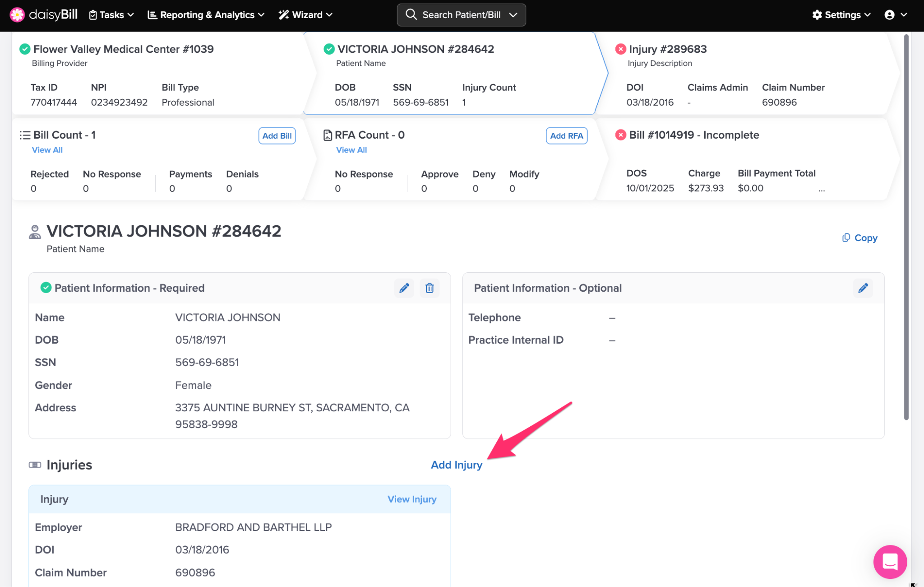Open the Tasks menu
Image resolution: width=924 pixels, height=587 pixels.
[x=111, y=15]
